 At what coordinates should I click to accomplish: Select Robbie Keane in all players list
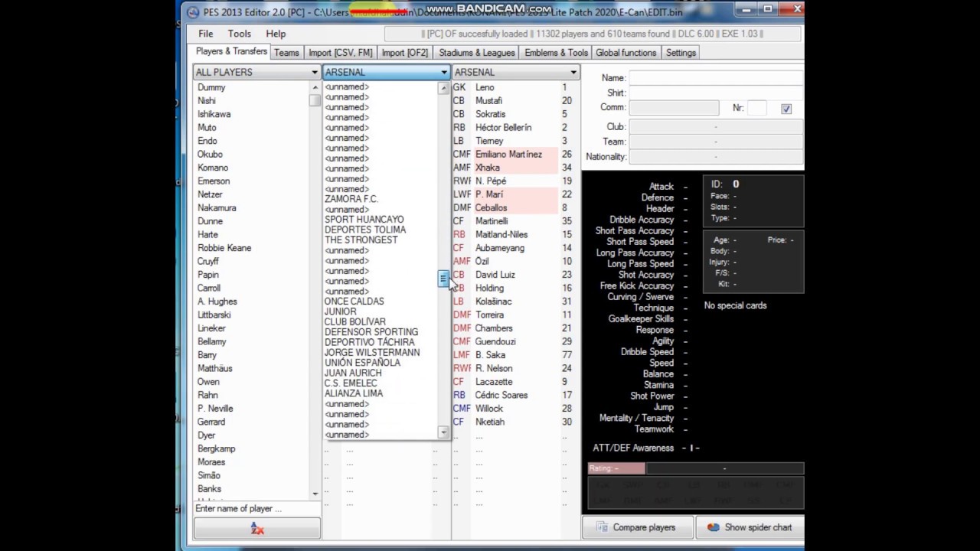coord(224,248)
